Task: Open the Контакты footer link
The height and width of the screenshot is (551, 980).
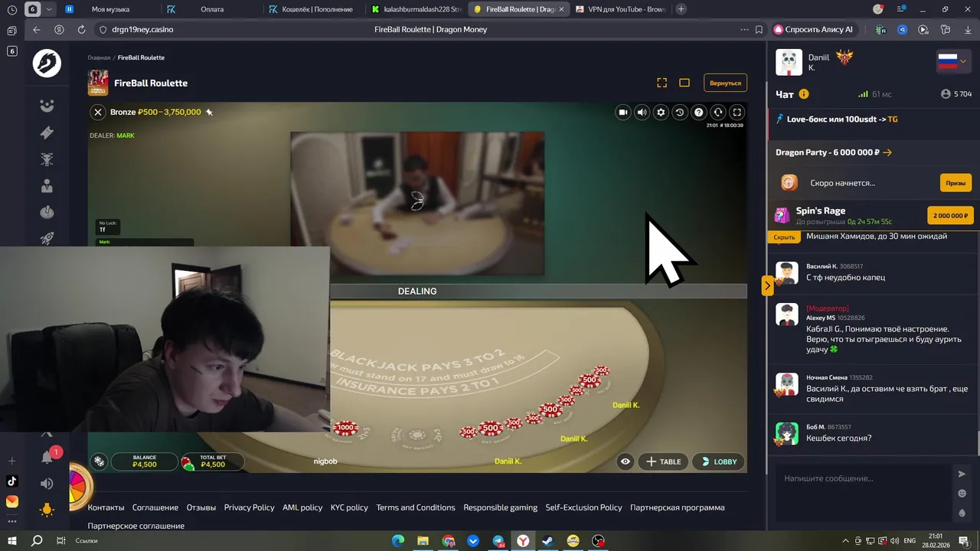Action: click(106, 507)
